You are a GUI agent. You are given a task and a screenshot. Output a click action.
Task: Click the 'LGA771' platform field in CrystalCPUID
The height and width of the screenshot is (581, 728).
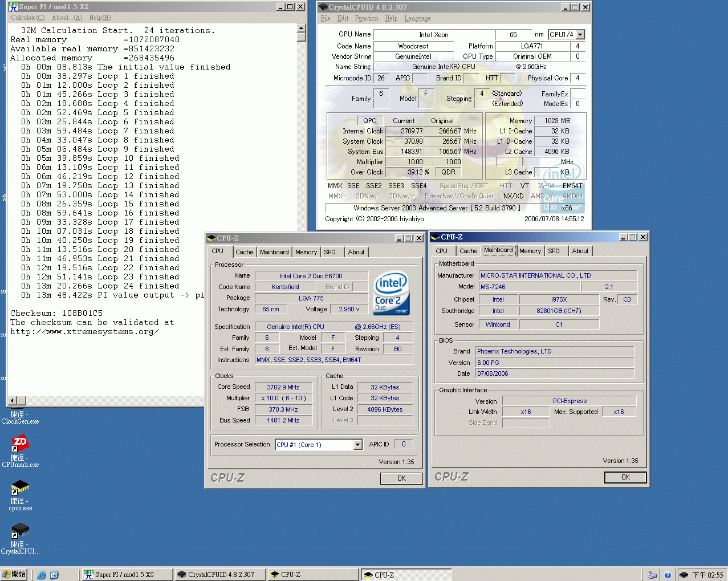point(532,46)
